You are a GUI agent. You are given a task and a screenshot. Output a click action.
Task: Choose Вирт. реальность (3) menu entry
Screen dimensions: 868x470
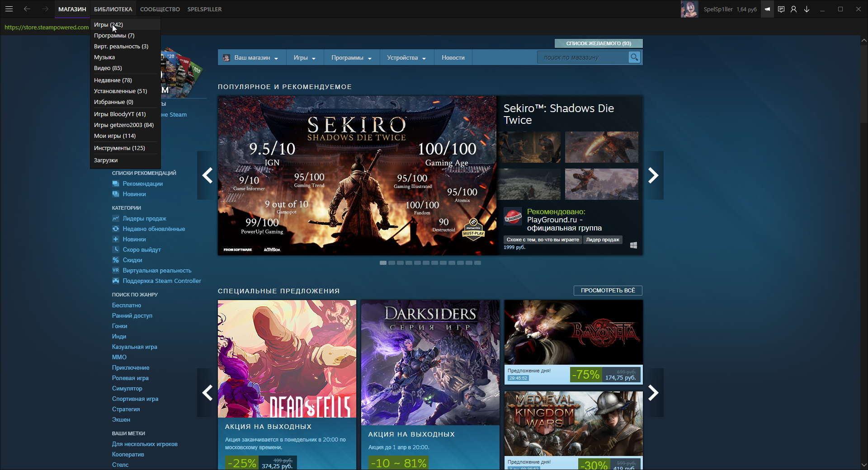coord(125,47)
